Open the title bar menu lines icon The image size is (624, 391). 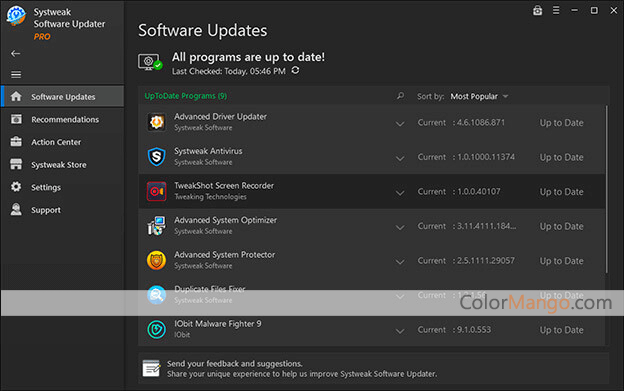(x=556, y=10)
